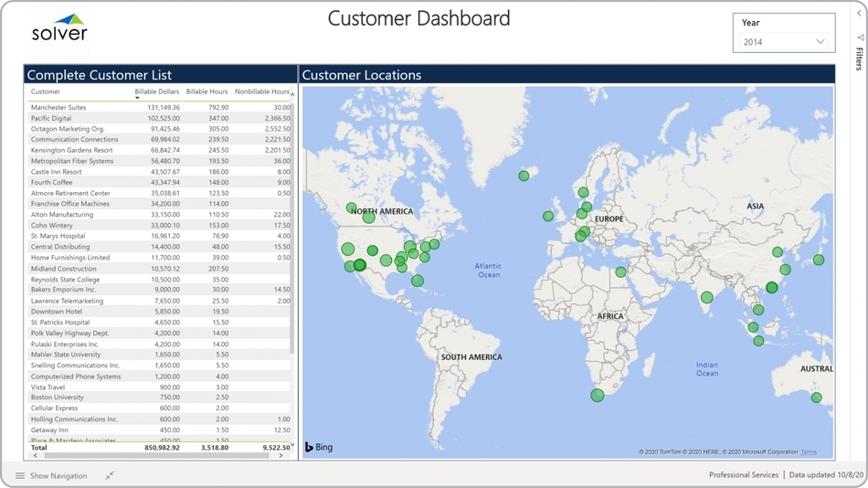
Task: Select the Pacific Digital customer row
Action: pyautogui.click(x=51, y=119)
